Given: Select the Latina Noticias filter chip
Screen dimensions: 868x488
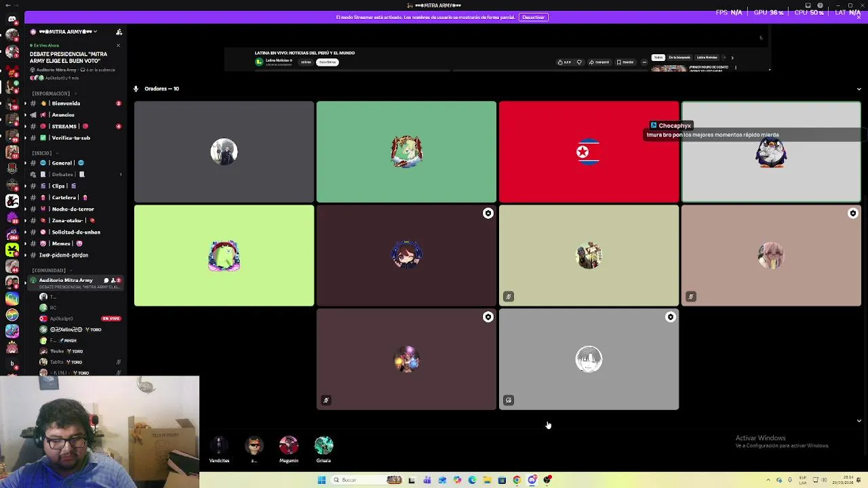Looking at the screenshot, I should 707,58.
